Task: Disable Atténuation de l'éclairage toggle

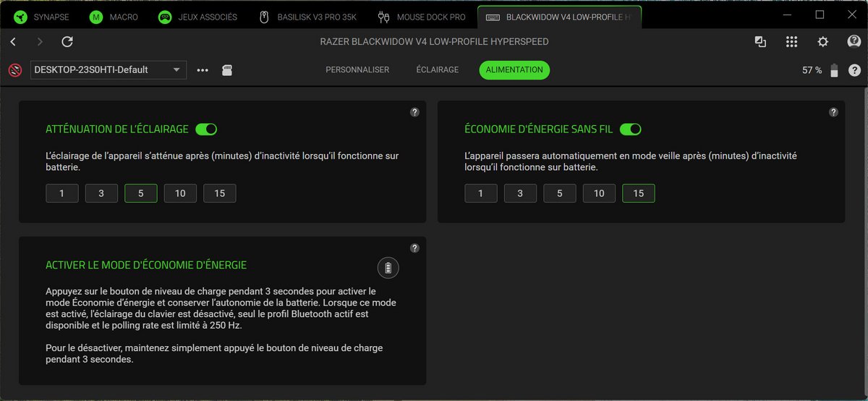Action: (x=206, y=130)
